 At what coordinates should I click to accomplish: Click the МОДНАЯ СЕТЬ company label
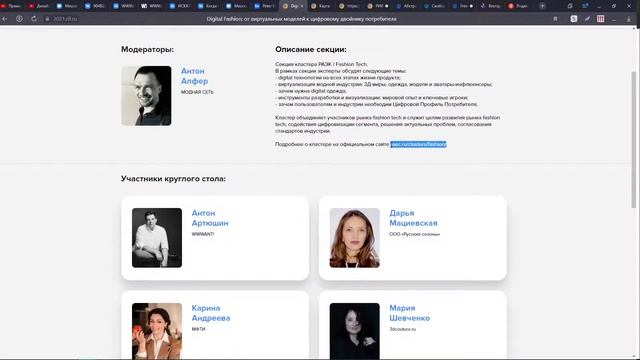197,92
